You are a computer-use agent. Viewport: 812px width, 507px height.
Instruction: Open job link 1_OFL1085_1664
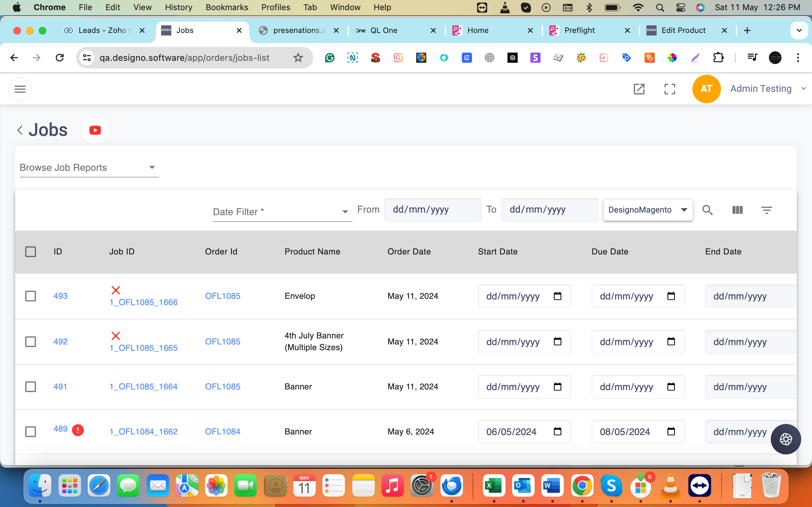click(x=143, y=387)
